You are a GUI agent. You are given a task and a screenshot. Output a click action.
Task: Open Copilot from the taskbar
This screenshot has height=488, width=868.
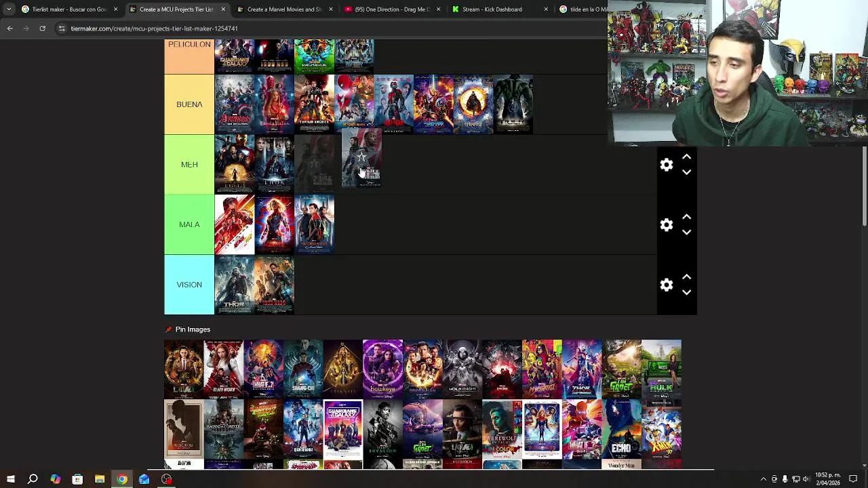pos(55,479)
